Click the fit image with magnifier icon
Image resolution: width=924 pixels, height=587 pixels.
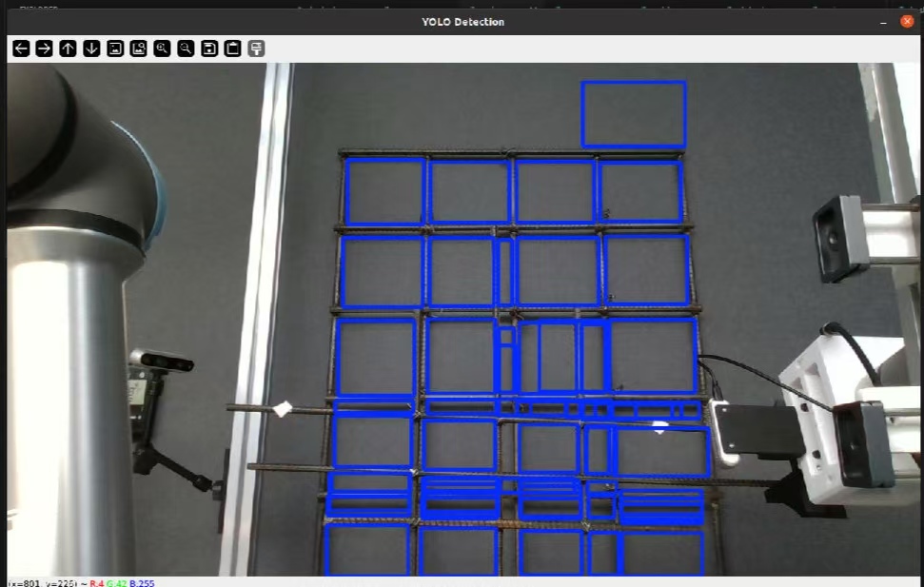pos(139,49)
